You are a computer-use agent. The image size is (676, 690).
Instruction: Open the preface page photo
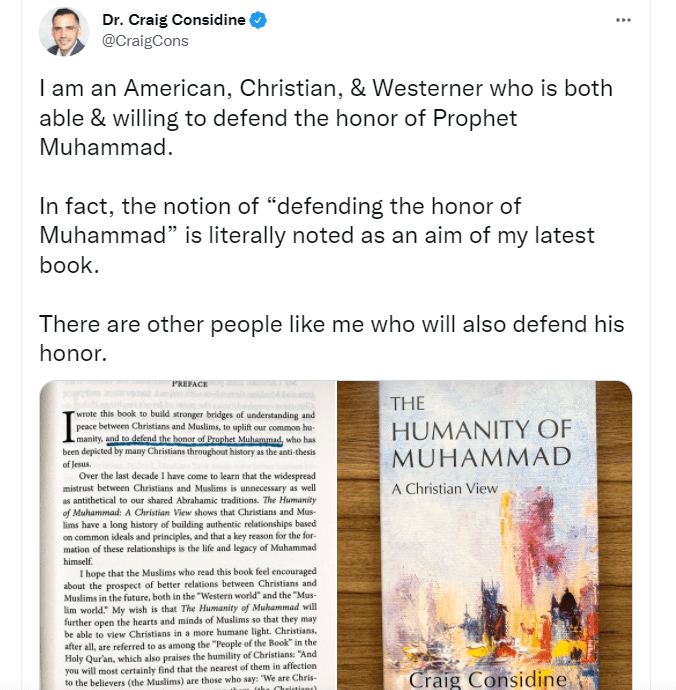(188, 535)
